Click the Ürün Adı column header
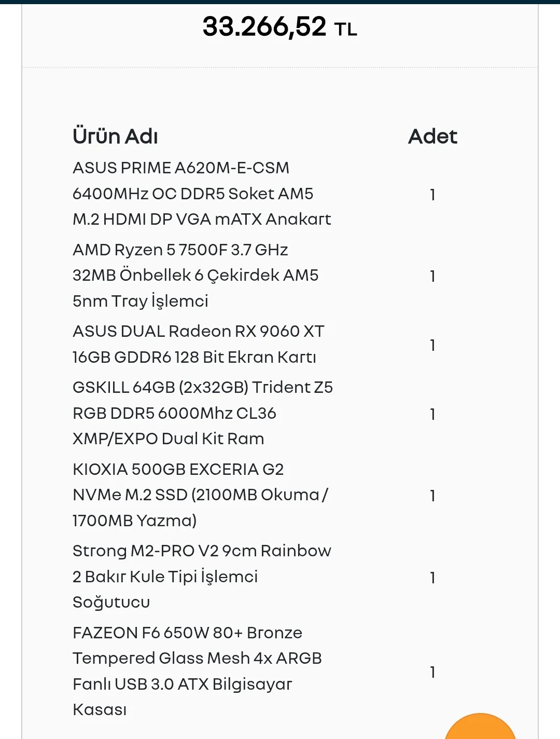 point(115,136)
